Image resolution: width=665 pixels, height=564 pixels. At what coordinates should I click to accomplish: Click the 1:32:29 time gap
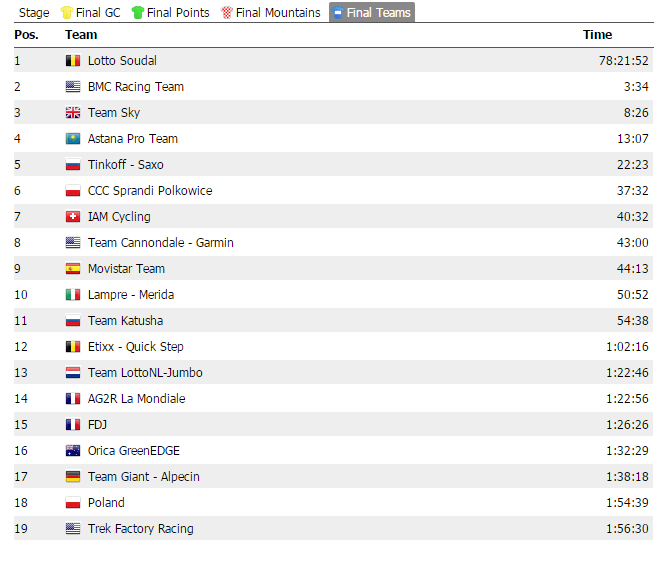627,451
